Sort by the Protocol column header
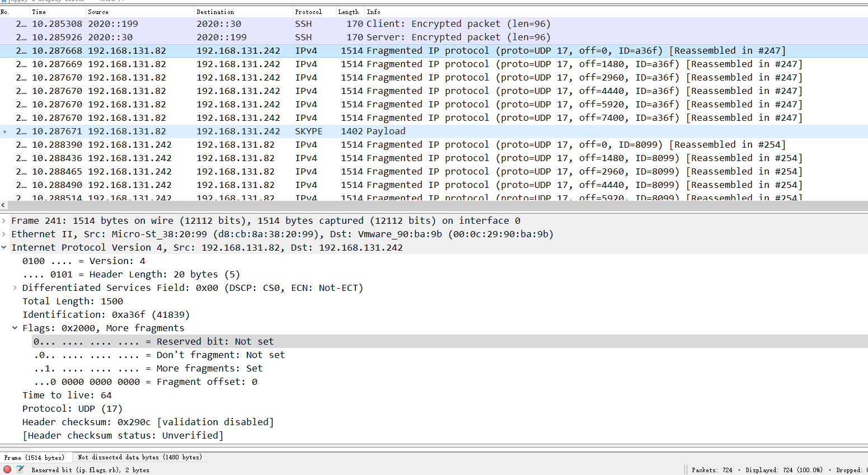The height and width of the screenshot is (475, 868). [x=315, y=12]
